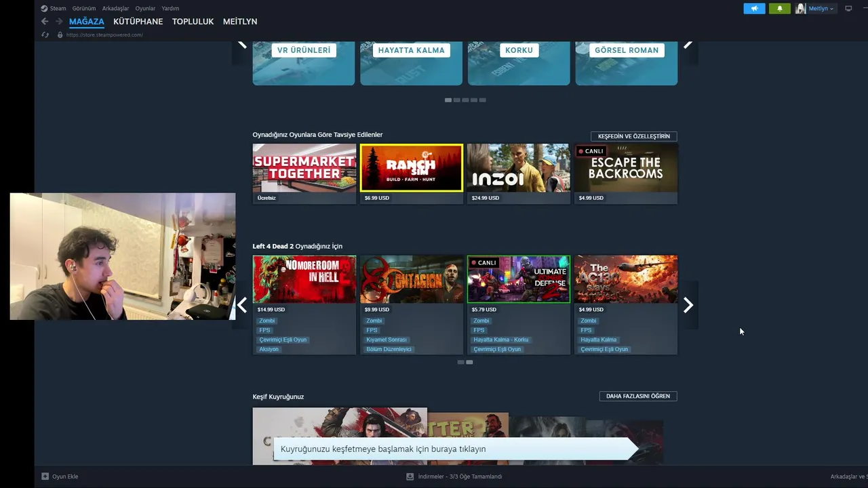This screenshot has width=868, height=488.
Task: Open the Escape the Backrooms game card
Action: point(626,174)
